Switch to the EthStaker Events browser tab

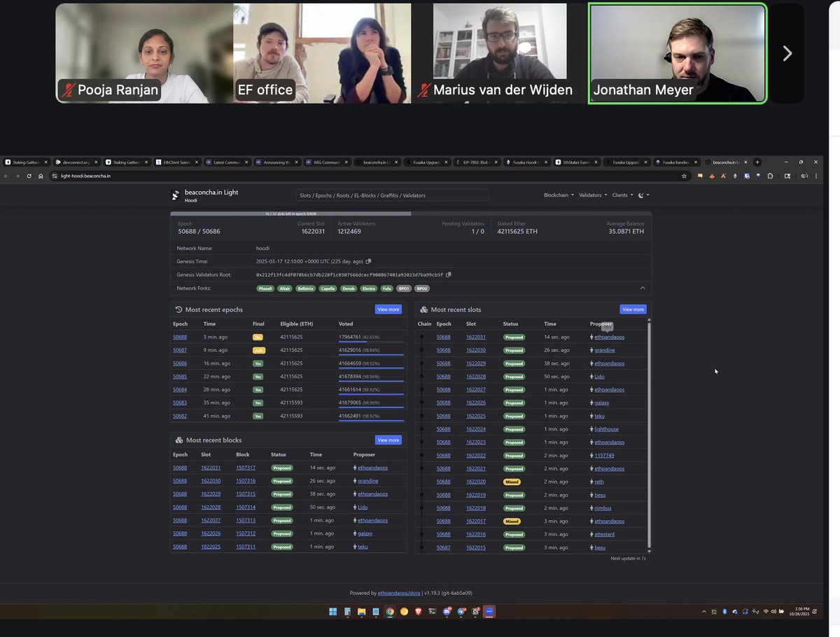(x=577, y=162)
